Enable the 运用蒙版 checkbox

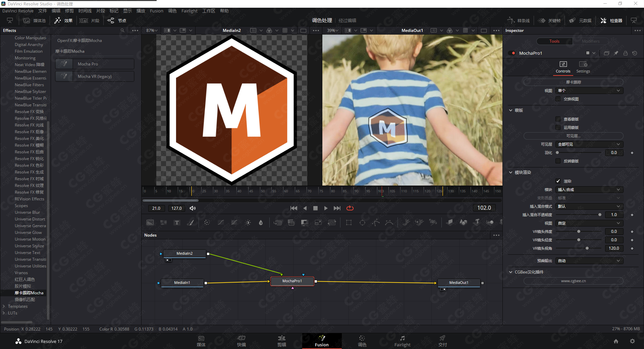point(558,128)
